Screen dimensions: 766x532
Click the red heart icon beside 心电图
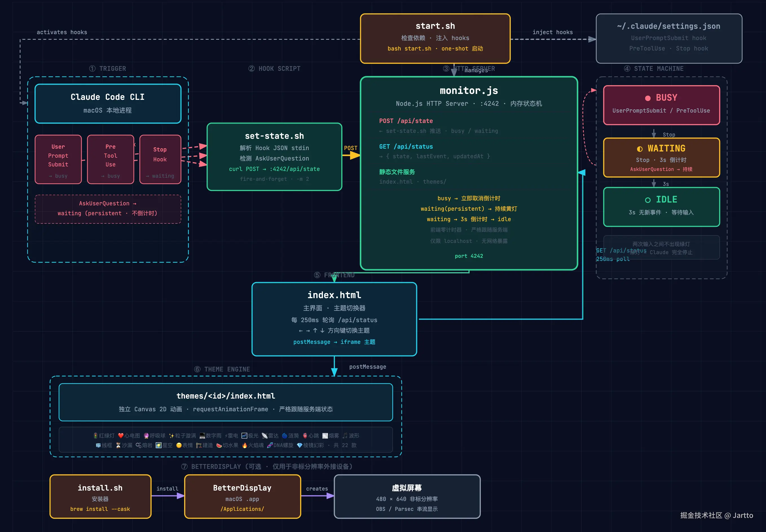click(x=121, y=436)
